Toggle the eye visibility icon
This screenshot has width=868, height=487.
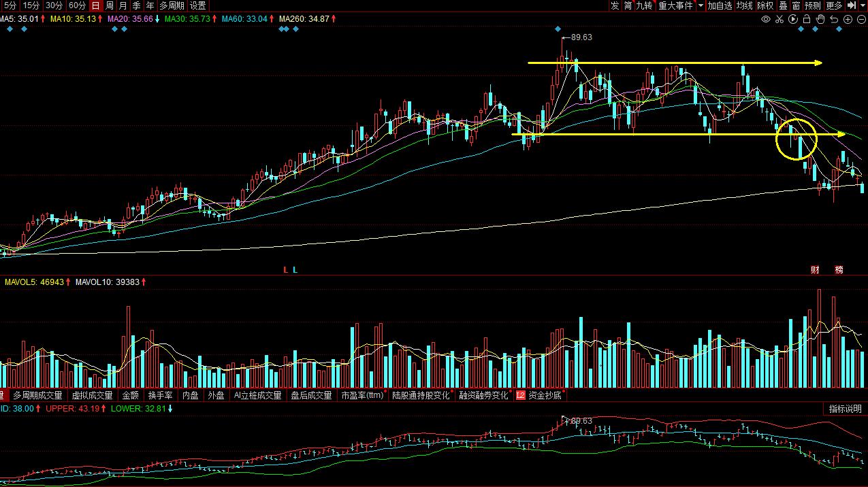[766, 19]
